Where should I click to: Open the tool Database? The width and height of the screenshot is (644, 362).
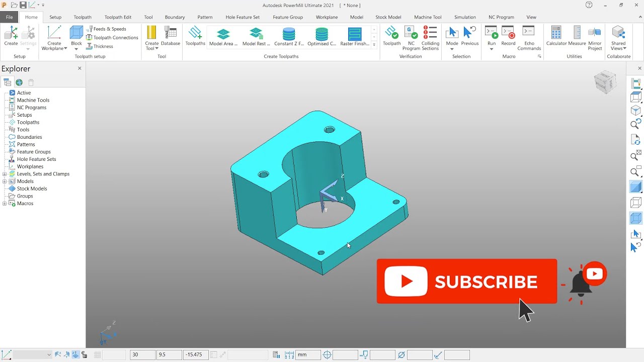click(x=171, y=36)
